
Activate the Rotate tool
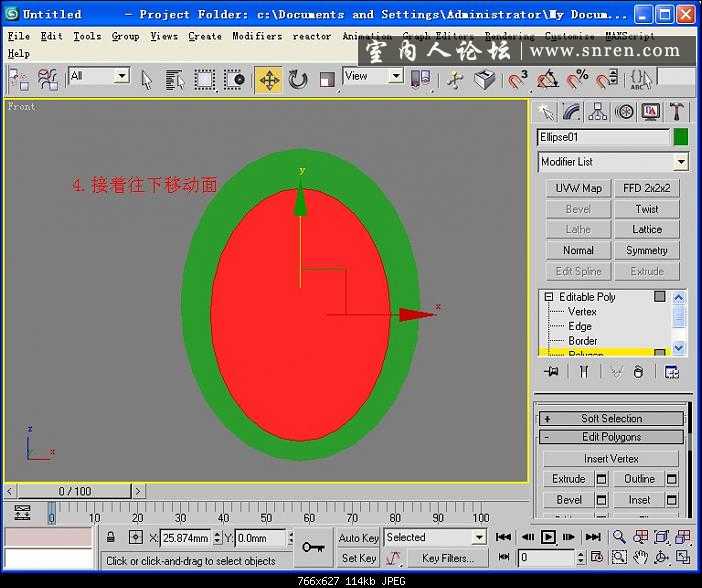pos(298,80)
